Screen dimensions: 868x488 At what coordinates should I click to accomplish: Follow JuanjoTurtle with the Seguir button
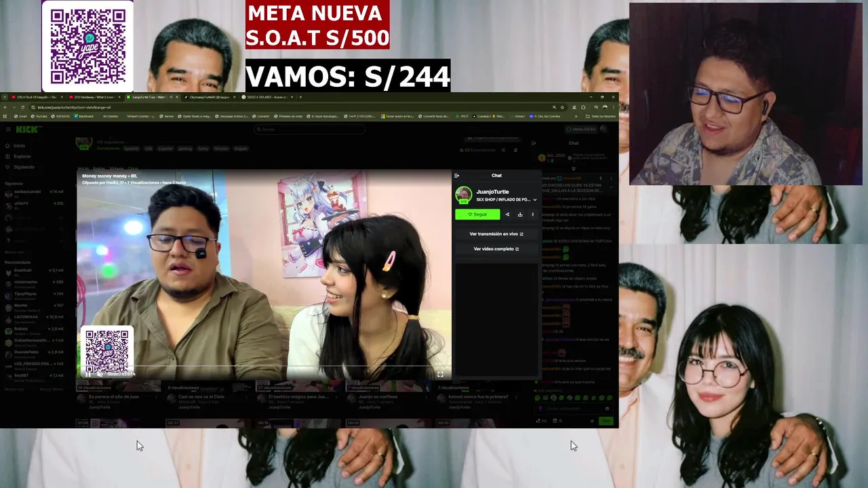[x=477, y=214]
